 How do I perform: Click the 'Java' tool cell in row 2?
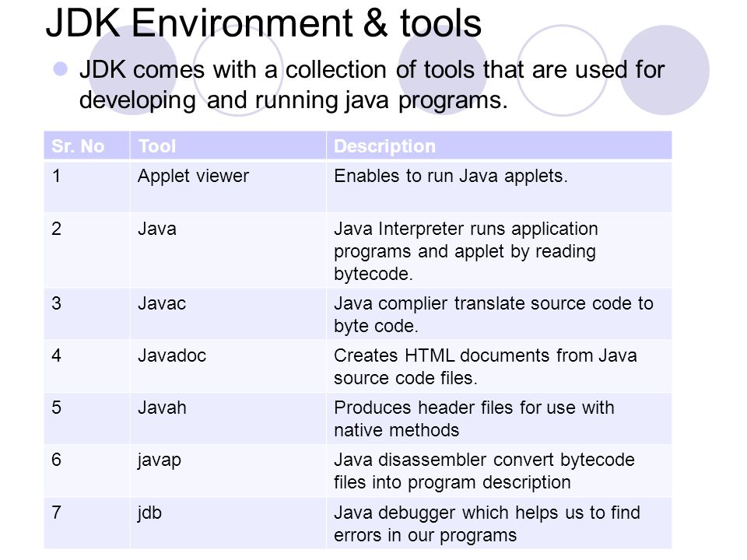tap(228, 250)
